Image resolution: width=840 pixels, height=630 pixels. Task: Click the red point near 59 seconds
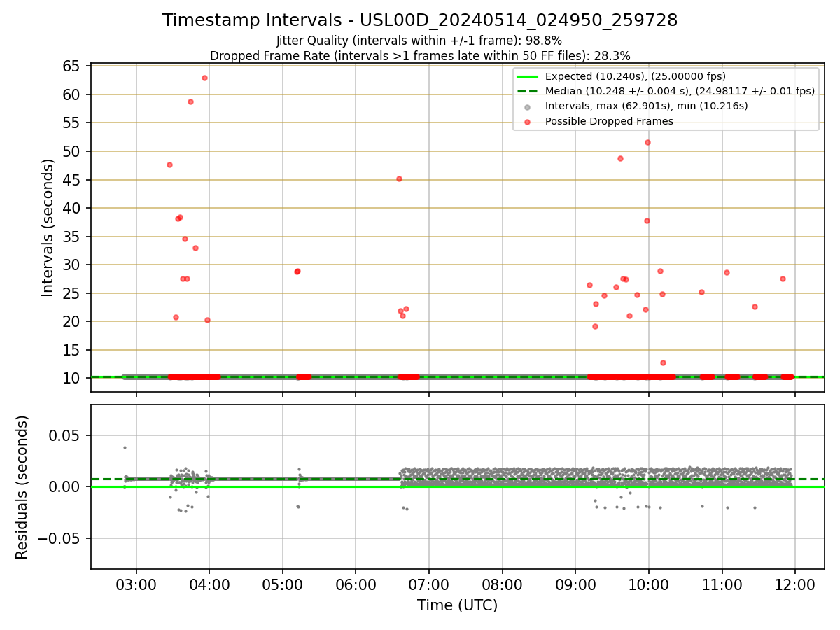[190, 101]
